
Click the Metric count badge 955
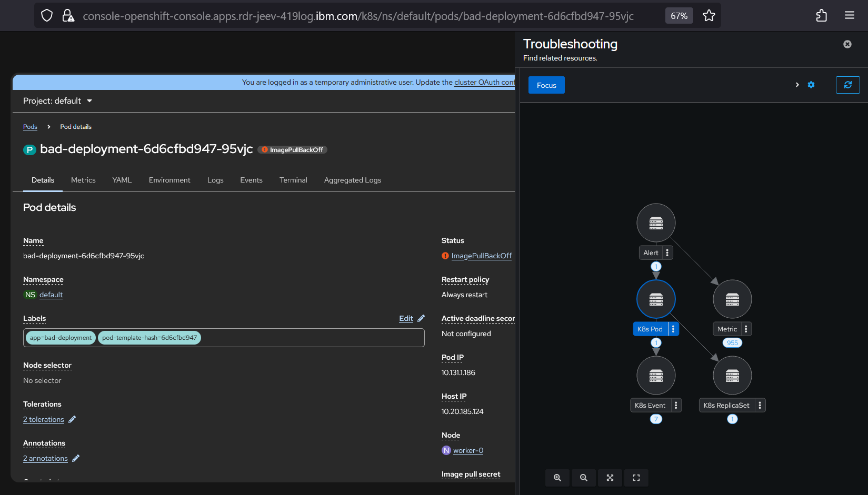pyautogui.click(x=732, y=343)
